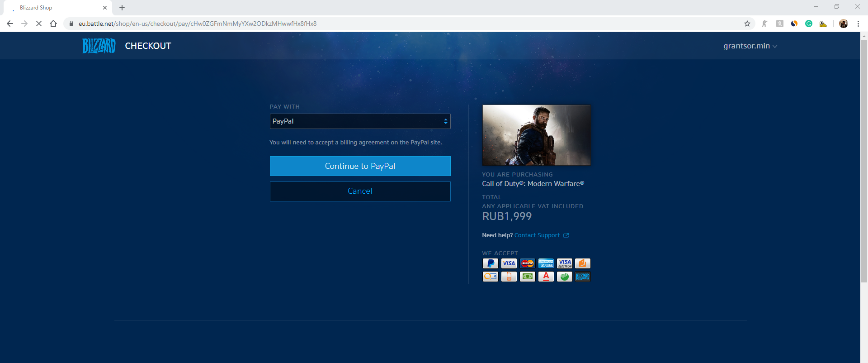This screenshot has height=363, width=868.
Task: Click the billing agreement notice text
Action: coord(356,143)
